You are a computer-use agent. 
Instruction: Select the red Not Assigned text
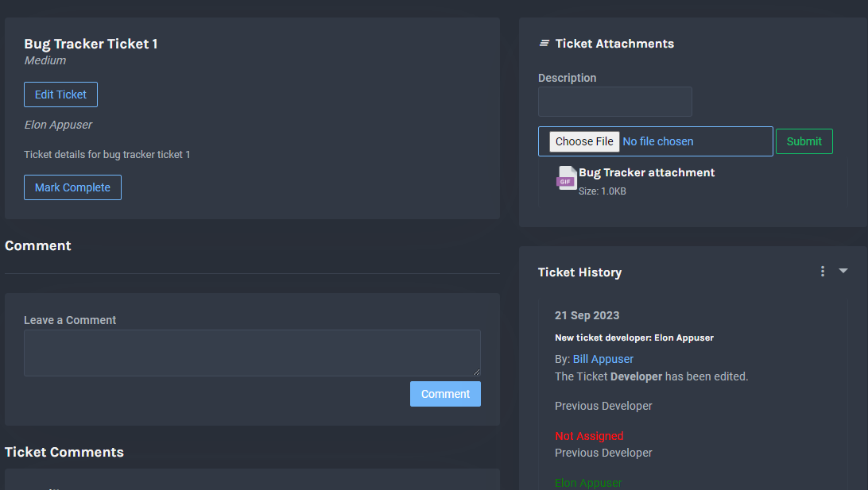589,436
